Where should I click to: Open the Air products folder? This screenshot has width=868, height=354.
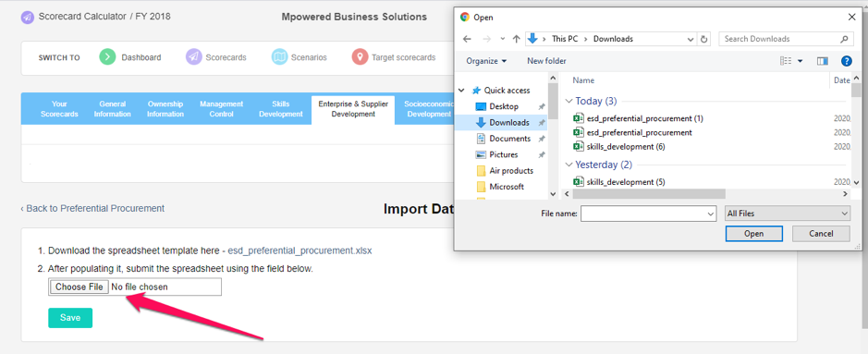point(511,170)
